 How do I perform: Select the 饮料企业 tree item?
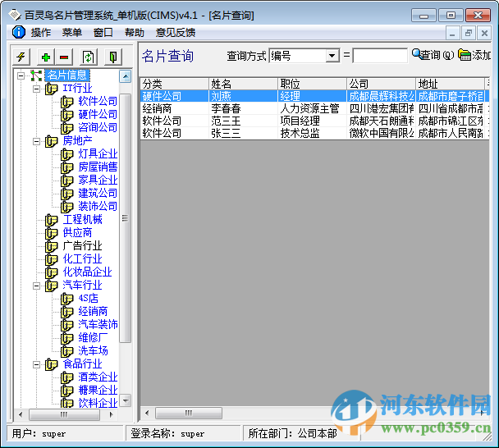[x=98, y=404]
